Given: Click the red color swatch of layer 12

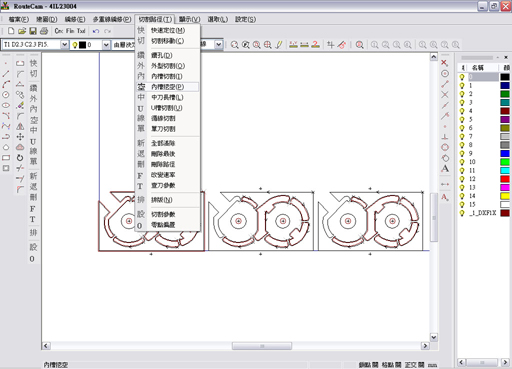Looking at the screenshot, I should click(505, 179).
